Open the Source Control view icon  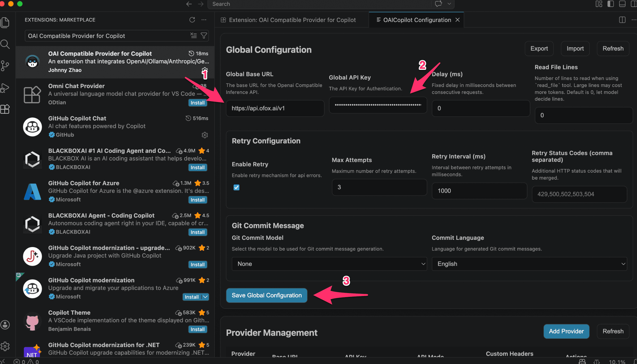click(x=5, y=66)
